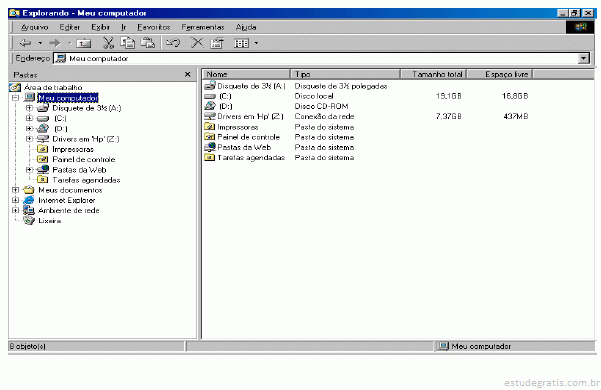Select the Tarefas agendadas icon in file list

tap(210, 157)
